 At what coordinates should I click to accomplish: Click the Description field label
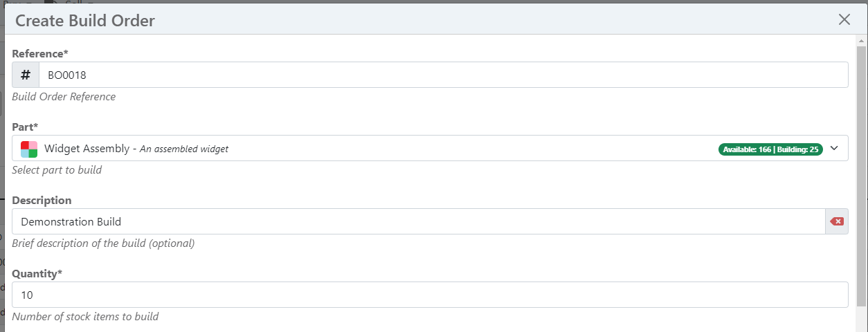point(42,200)
